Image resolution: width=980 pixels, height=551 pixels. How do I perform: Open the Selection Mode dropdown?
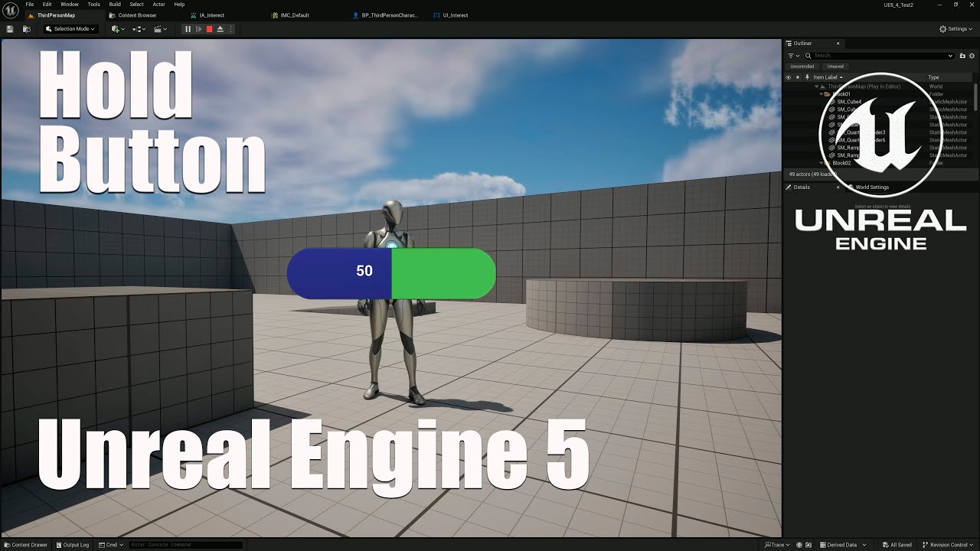tap(70, 29)
